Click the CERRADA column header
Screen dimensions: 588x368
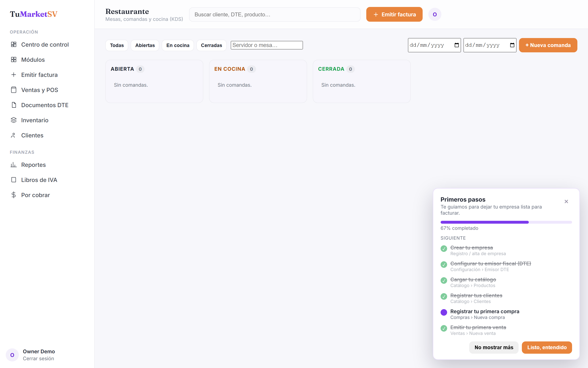[331, 69]
